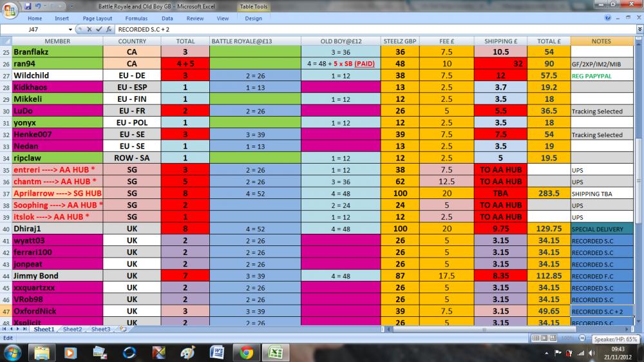Click the volume speaker tray icon
Screen dimensions: 644x362
tap(592, 353)
